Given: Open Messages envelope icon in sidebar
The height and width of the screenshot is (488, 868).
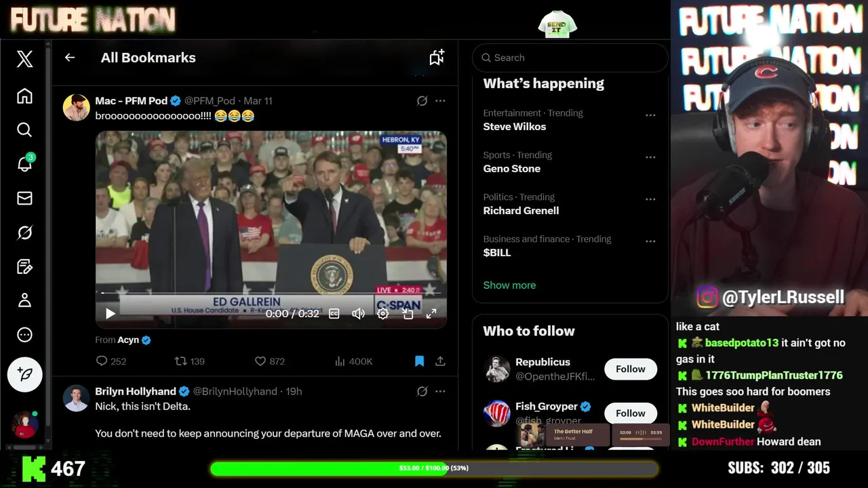Looking at the screenshot, I should tap(24, 198).
